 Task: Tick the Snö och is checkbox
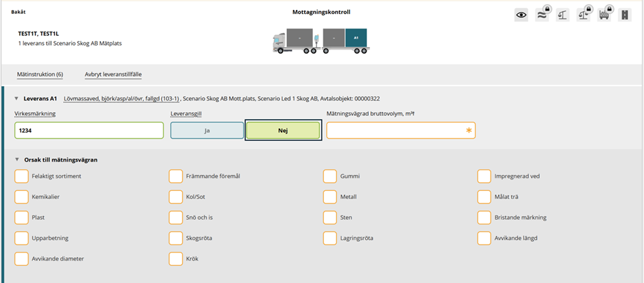176,217
